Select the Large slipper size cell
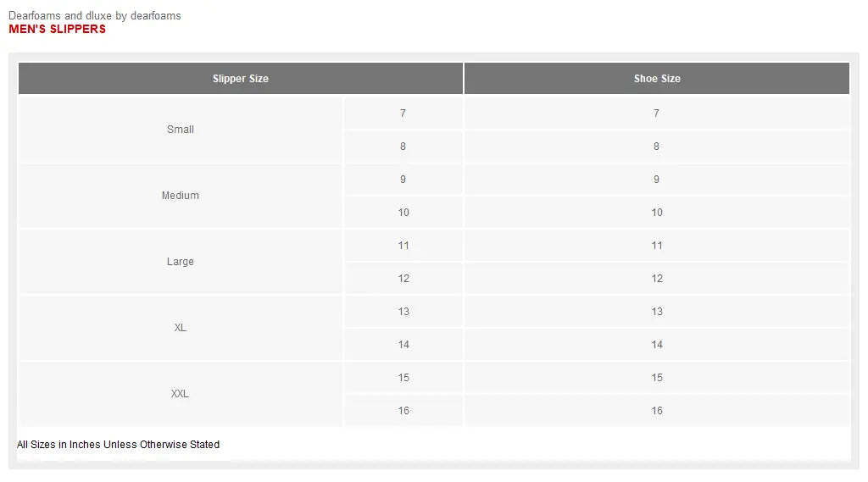 click(181, 262)
